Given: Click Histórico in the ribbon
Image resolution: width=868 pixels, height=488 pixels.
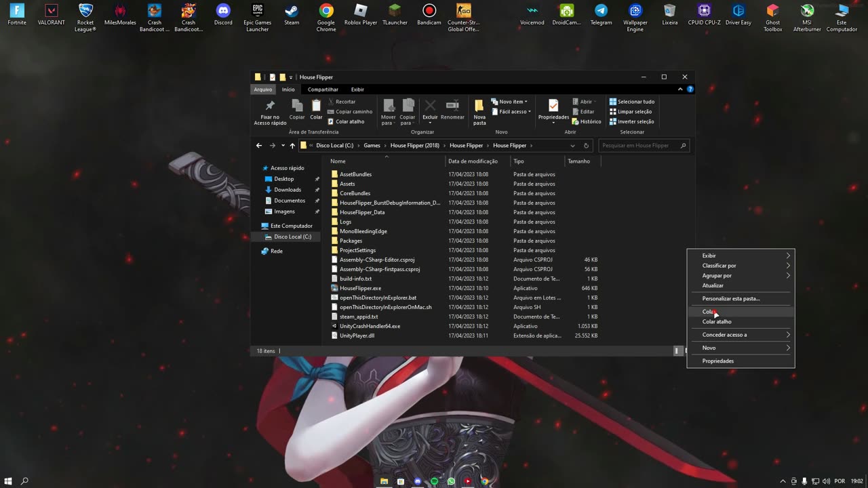Looking at the screenshot, I should pos(586,122).
